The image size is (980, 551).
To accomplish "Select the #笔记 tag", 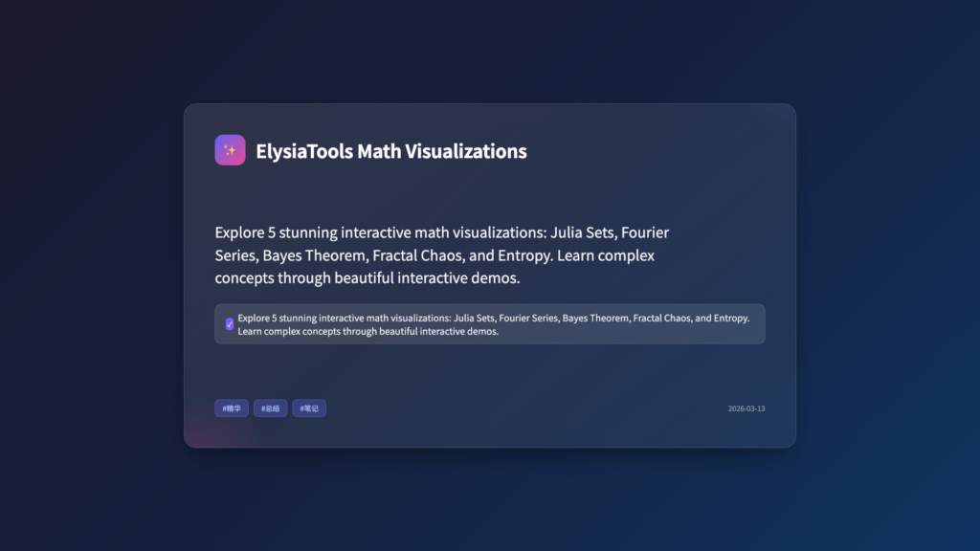I will [x=309, y=408].
